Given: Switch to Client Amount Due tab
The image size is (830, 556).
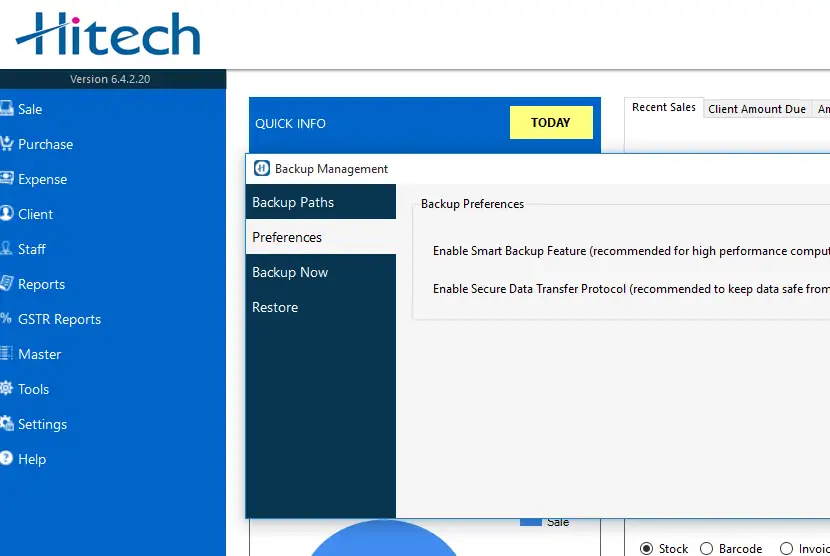Looking at the screenshot, I should coord(757,109).
